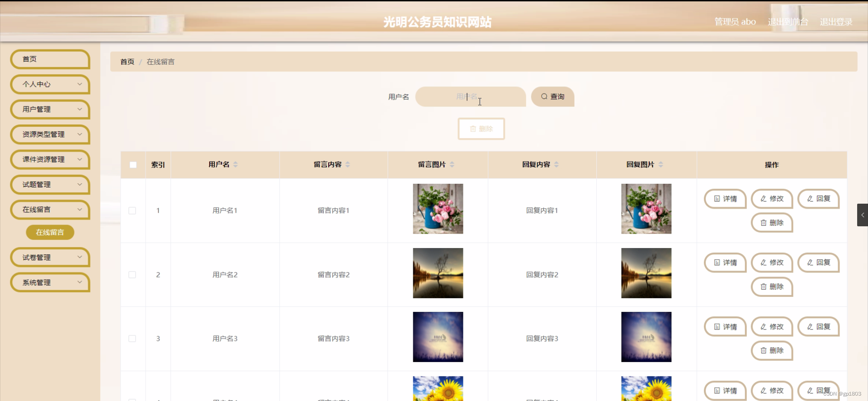The image size is (868, 401).
Task: Click the 回复内容1 cell text
Action: coord(542,210)
